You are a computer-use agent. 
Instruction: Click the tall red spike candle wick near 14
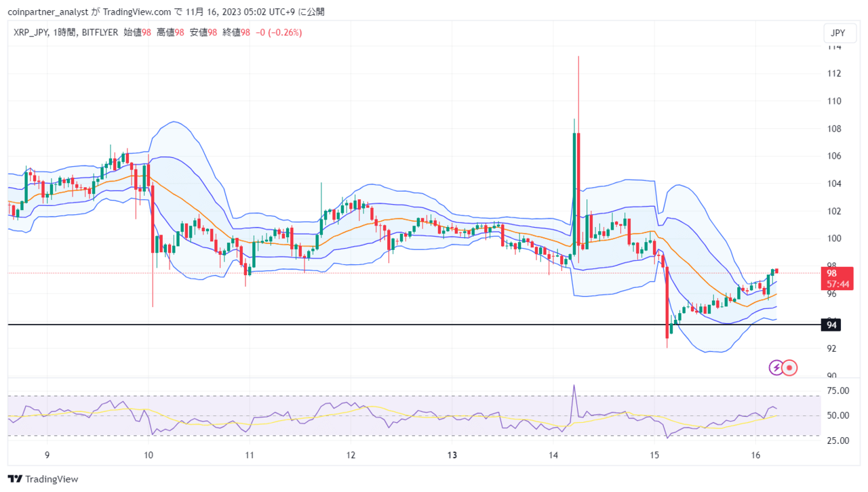pyautogui.click(x=578, y=95)
